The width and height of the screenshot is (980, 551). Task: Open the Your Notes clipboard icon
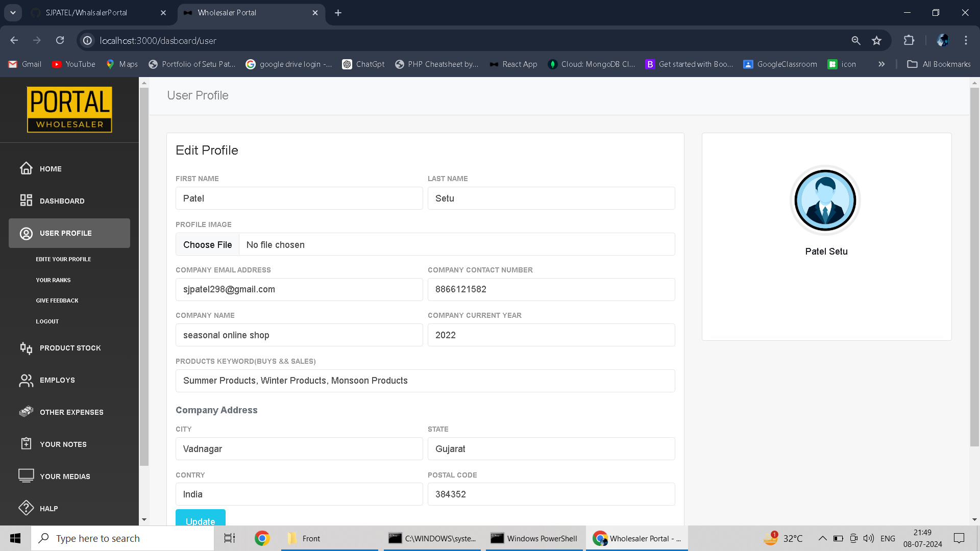(26, 444)
